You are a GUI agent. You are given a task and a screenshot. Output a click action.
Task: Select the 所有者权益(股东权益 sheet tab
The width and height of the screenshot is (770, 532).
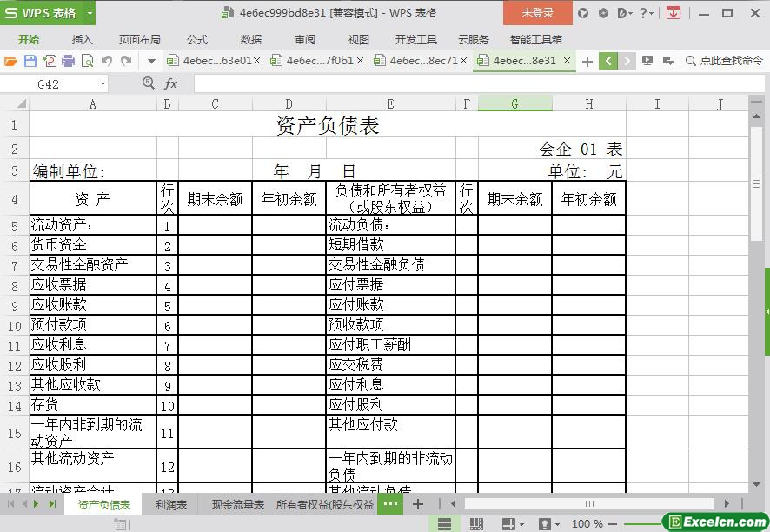point(324,504)
